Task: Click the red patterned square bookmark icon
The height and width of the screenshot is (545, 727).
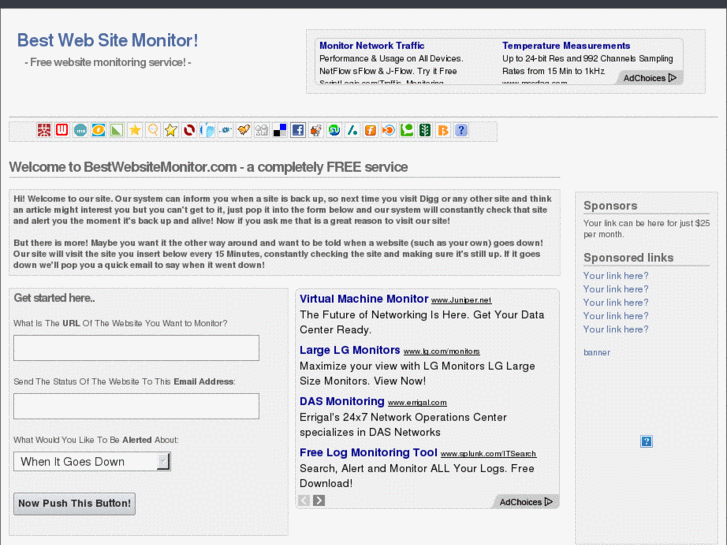Action: 44,130
